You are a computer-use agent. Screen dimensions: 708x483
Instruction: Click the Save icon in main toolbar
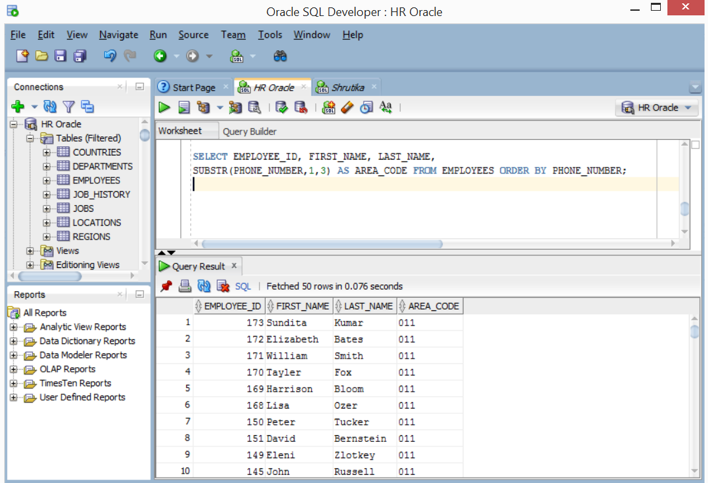pyautogui.click(x=61, y=56)
